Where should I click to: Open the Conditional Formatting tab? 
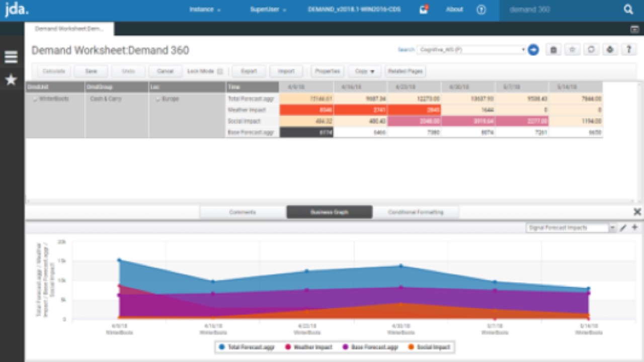pos(416,212)
